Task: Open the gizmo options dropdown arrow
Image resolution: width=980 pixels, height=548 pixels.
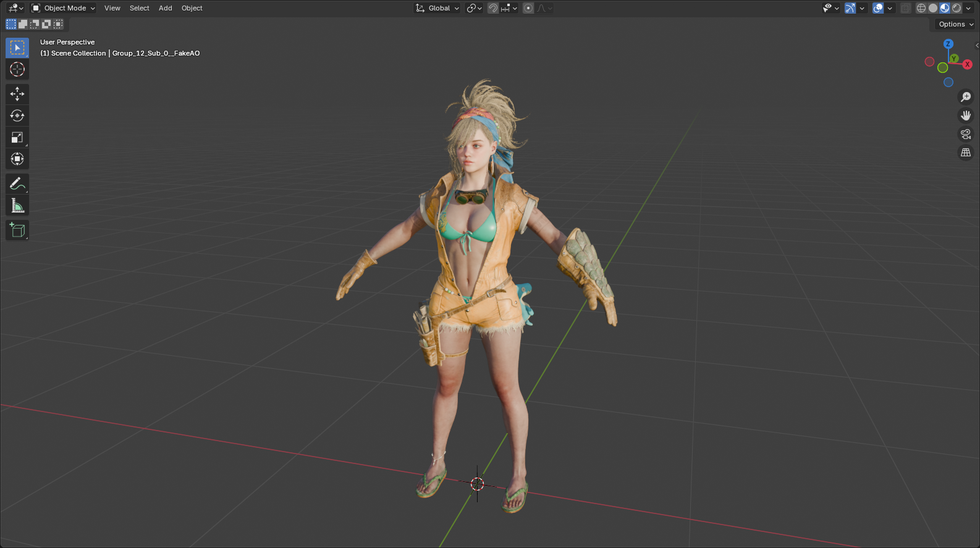Action: pyautogui.click(x=862, y=8)
